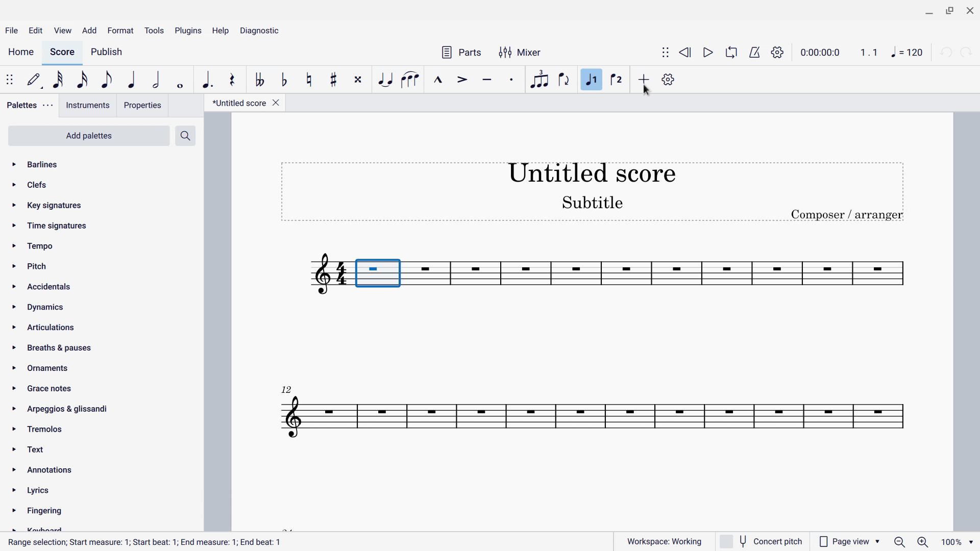Apply the double flat accidental
The image size is (980, 551).
coord(260,80)
